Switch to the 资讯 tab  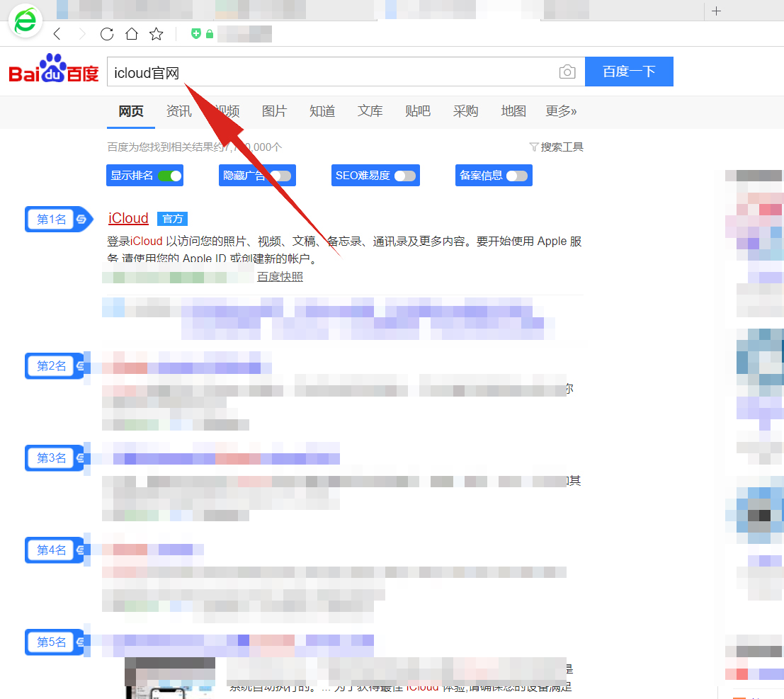coord(179,111)
